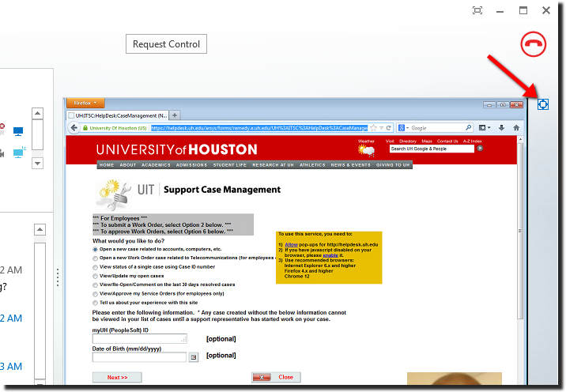Expand participant list down arrow
The image size is (566, 392).
tap(37, 163)
